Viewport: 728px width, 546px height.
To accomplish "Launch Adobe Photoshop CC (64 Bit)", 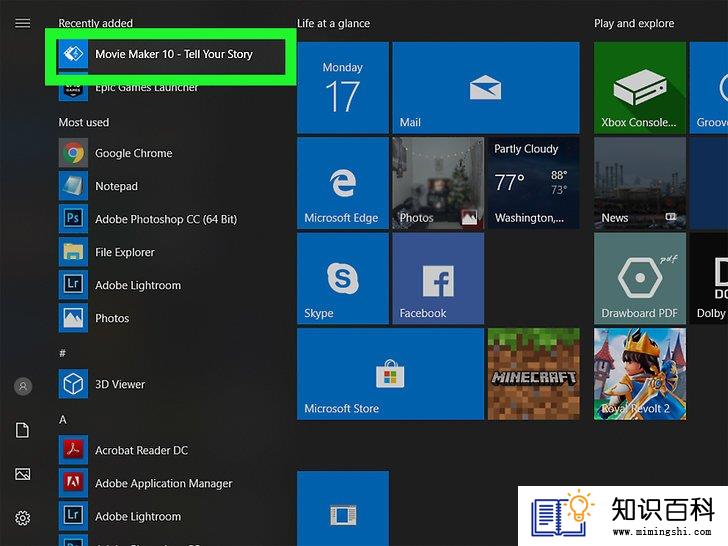I will point(171,219).
